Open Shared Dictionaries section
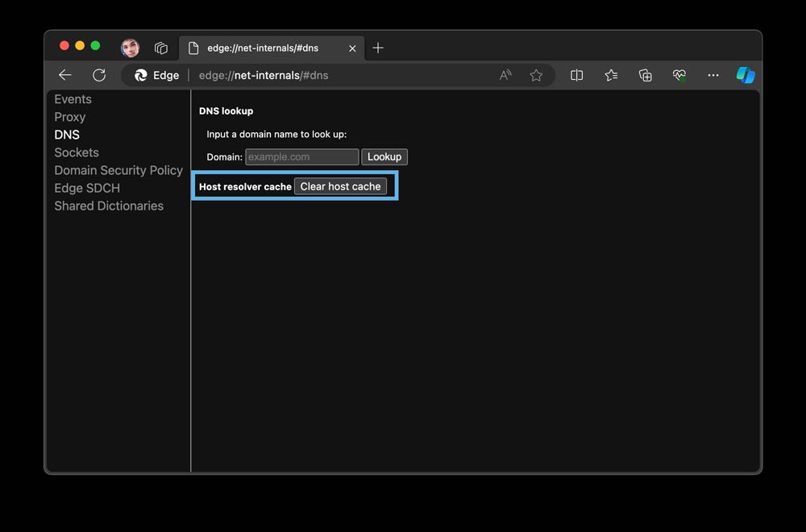Viewport: 806px width, 532px height. [109, 206]
